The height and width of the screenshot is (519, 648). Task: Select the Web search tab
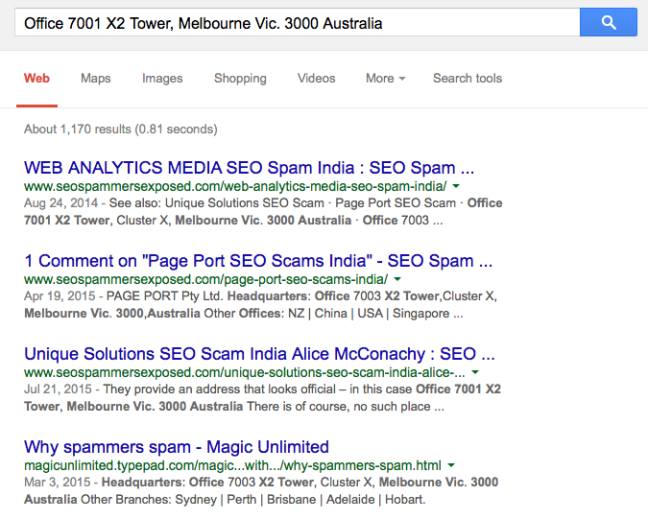[37, 78]
